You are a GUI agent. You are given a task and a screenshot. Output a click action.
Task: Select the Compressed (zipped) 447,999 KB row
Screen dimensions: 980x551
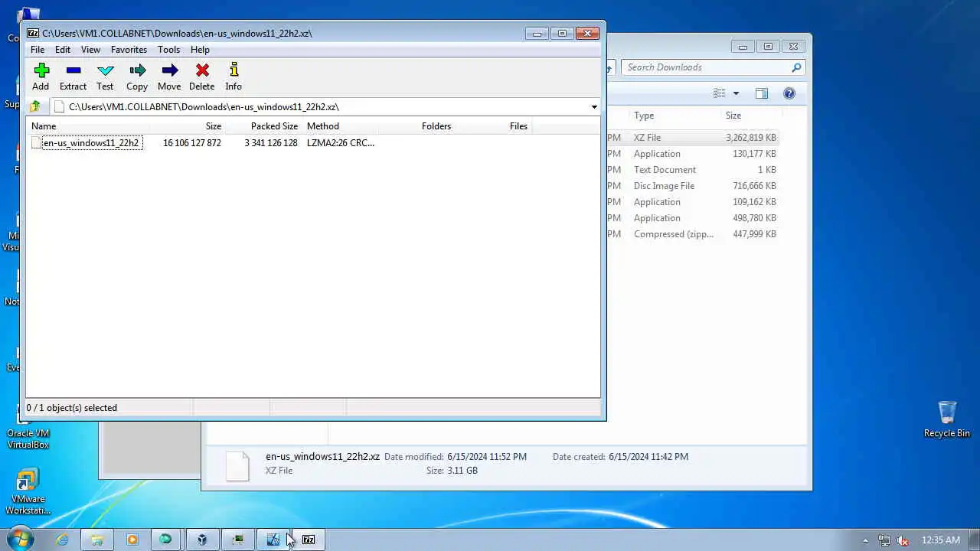coord(693,234)
